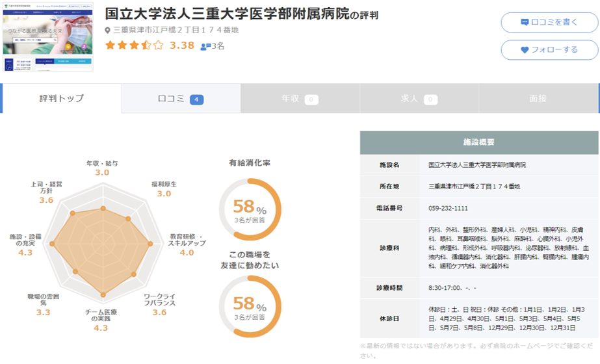Screen dimensions: 600x364
Task: Click the 口コミ count badge 4
Action: 197,99
